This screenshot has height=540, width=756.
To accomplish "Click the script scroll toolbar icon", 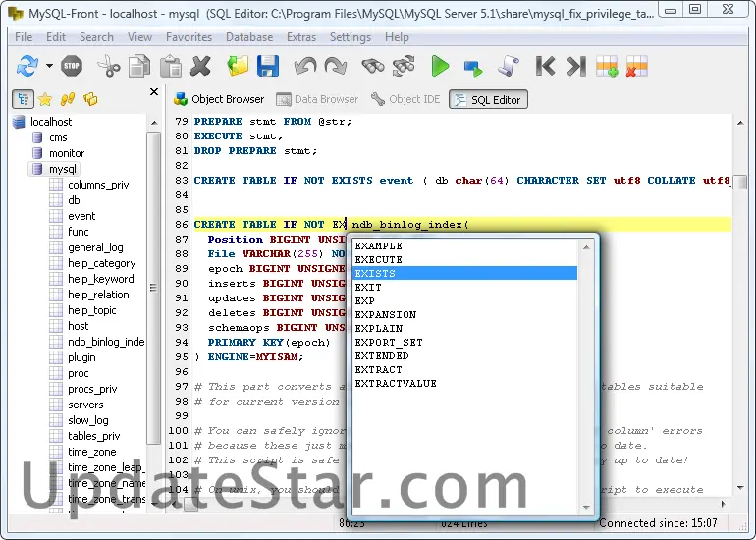I will (509, 66).
